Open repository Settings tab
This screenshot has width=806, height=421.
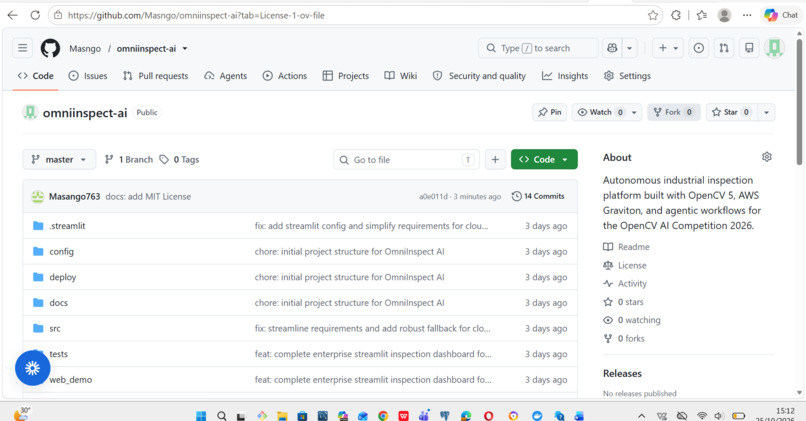pos(627,76)
